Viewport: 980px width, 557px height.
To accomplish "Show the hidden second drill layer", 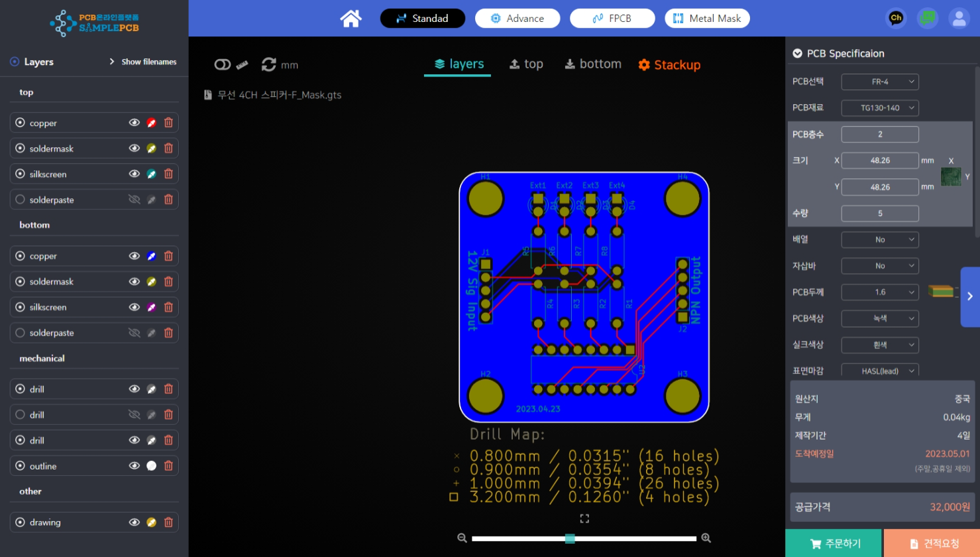I will (x=135, y=415).
